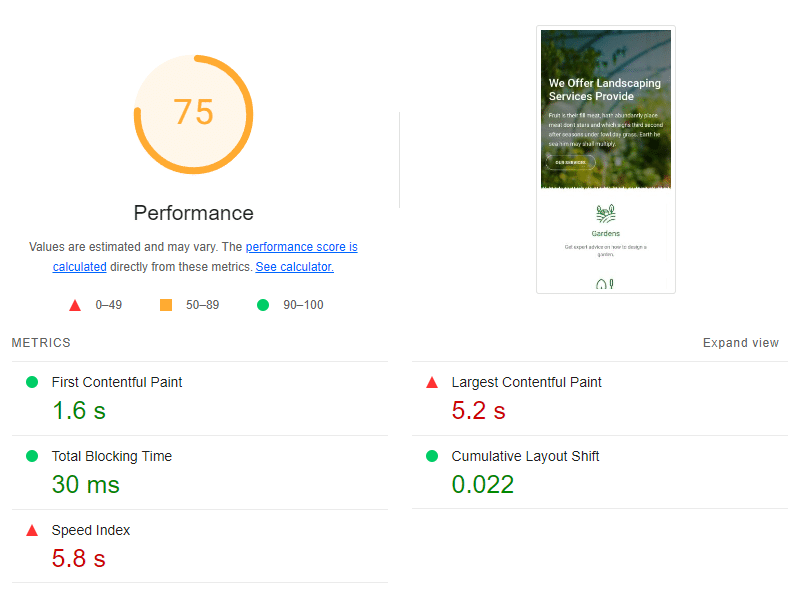Click the Performance score gauge showing 75

click(193, 113)
